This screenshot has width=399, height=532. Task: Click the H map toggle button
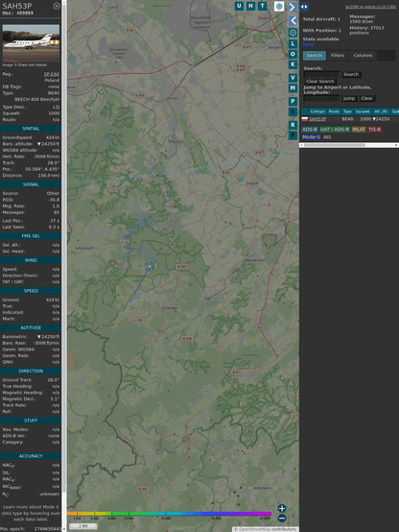[x=251, y=6]
